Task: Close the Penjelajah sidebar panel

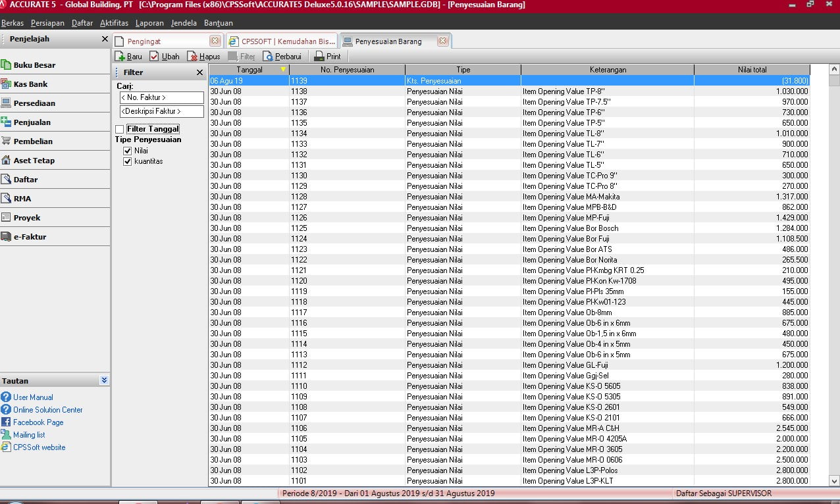Action: [x=105, y=39]
